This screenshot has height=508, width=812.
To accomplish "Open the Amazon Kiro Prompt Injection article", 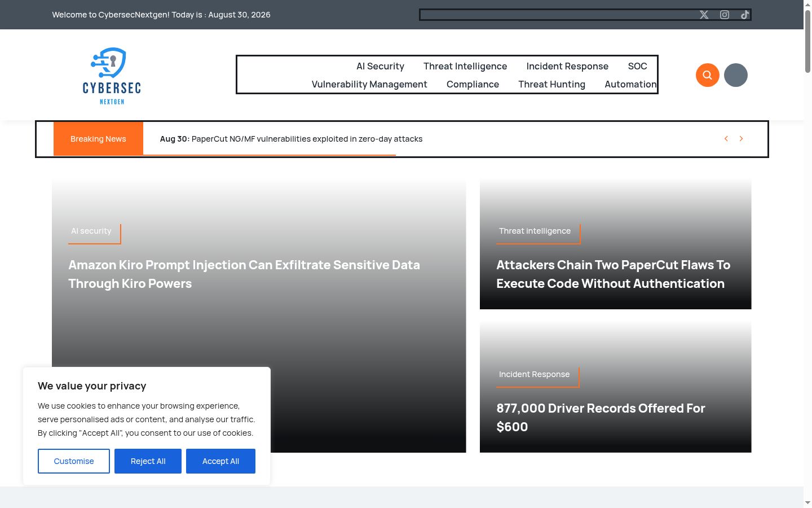I will [x=244, y=274].
